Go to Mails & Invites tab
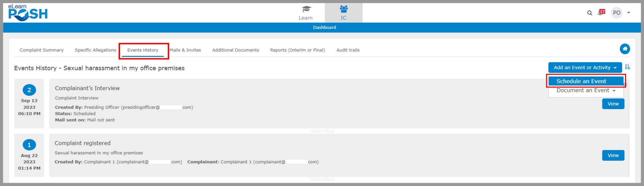The image size is (644, 186). pyautogui.click(x=185, y=50)
